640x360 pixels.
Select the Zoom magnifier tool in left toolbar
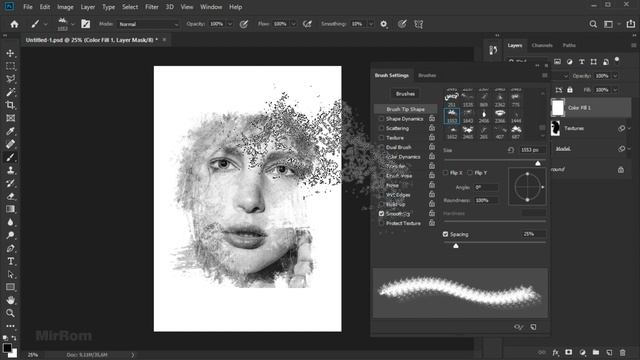tap(10, 313)
